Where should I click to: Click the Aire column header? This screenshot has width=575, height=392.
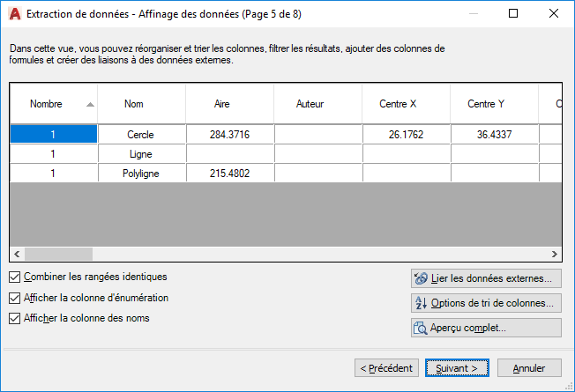(x=229, y=104)
